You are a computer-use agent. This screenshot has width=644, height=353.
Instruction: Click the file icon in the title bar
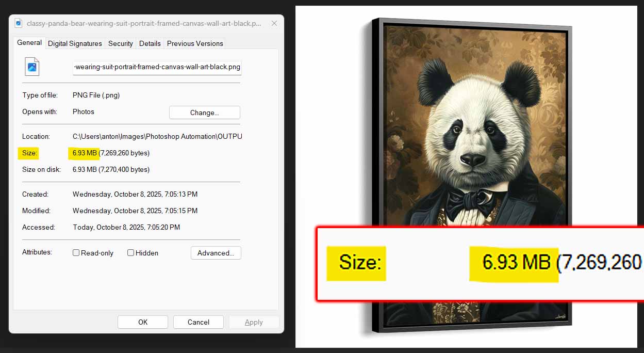point(18,23)
